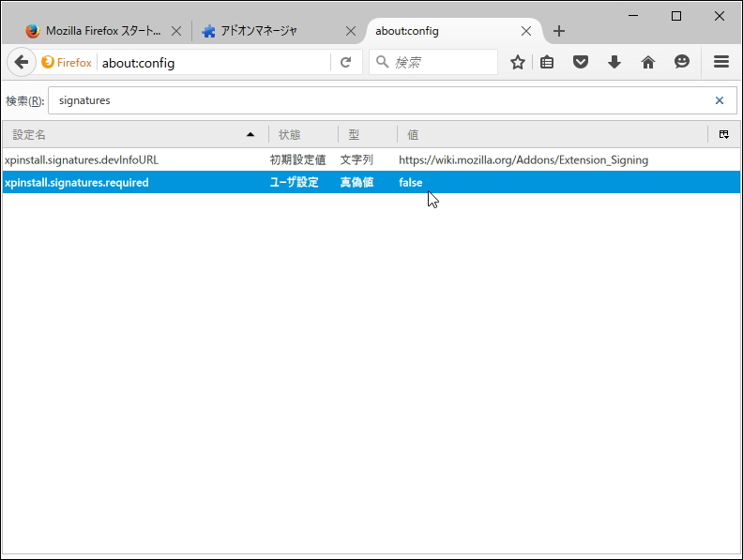
Task: Clear the signatures search filter
Action: tap(720, 100)
